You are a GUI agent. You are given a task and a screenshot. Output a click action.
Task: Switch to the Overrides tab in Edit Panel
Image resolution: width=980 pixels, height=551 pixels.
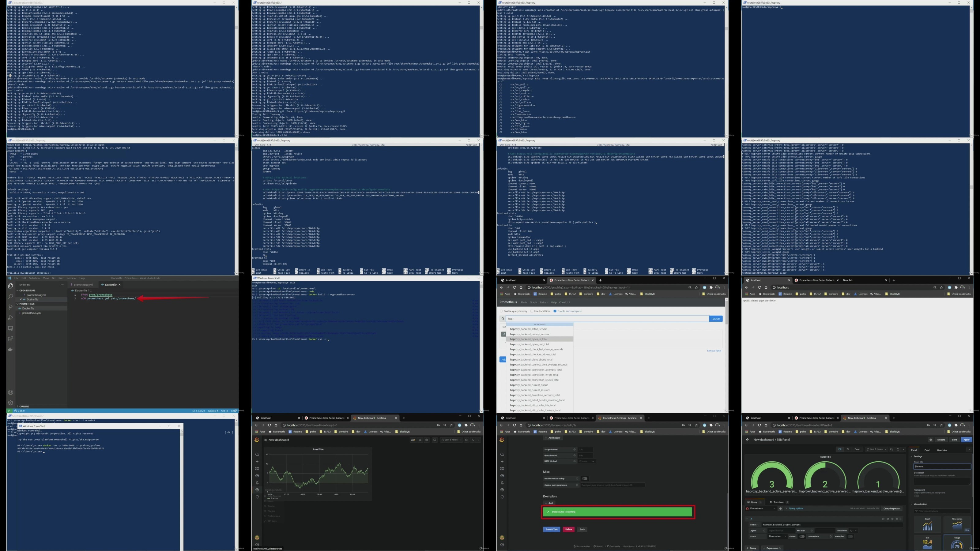(942, 450)
